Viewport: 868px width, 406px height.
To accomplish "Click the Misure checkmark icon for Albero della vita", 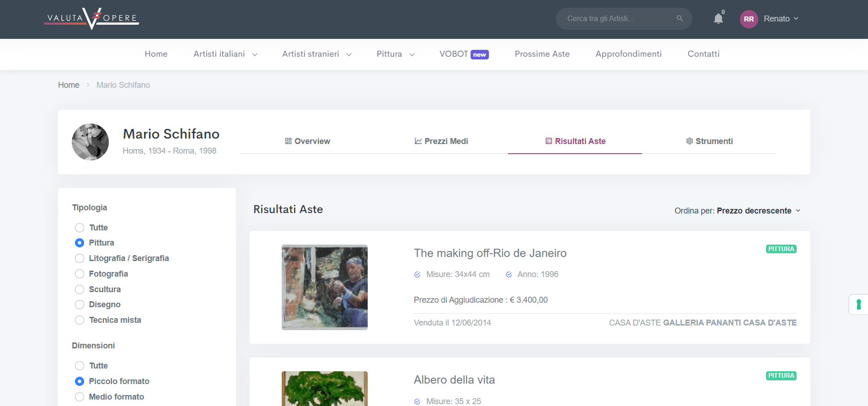I will 417,401.
